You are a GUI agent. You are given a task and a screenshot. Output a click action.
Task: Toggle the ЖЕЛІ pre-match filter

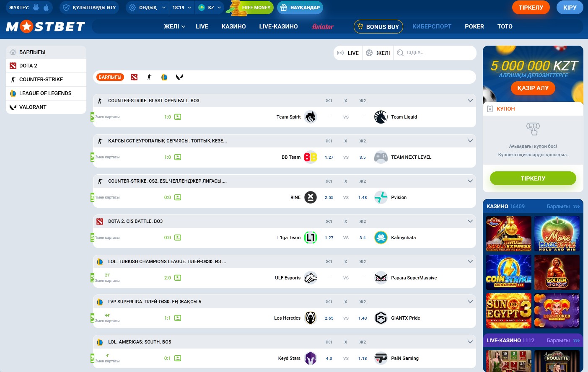click(378, 53)
